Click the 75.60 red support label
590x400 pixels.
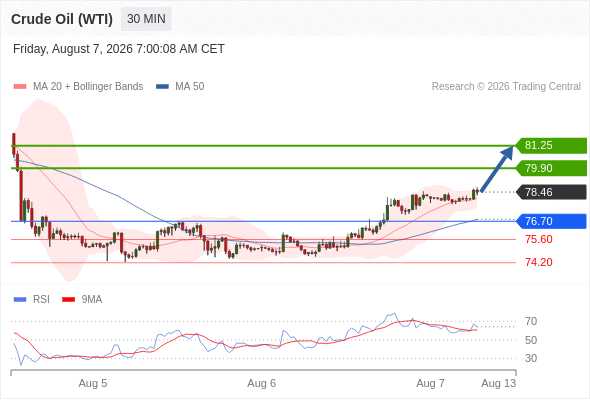538,239
